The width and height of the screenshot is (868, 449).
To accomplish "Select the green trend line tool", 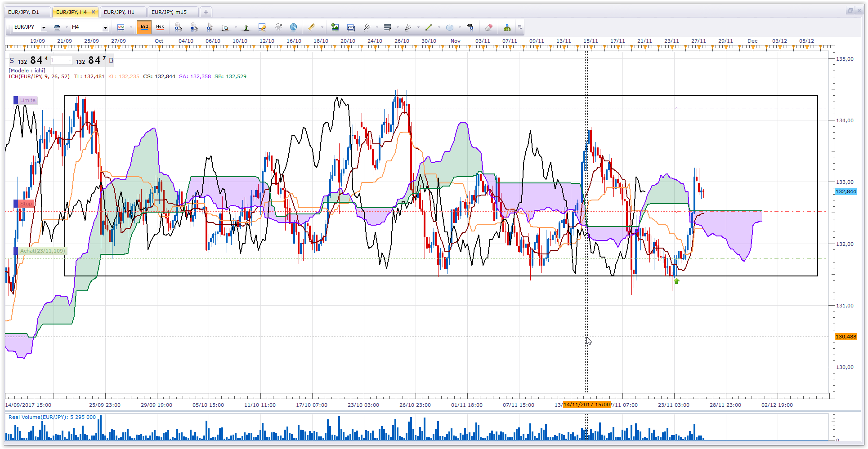I will pyautogui.click(x=429, y=27).
